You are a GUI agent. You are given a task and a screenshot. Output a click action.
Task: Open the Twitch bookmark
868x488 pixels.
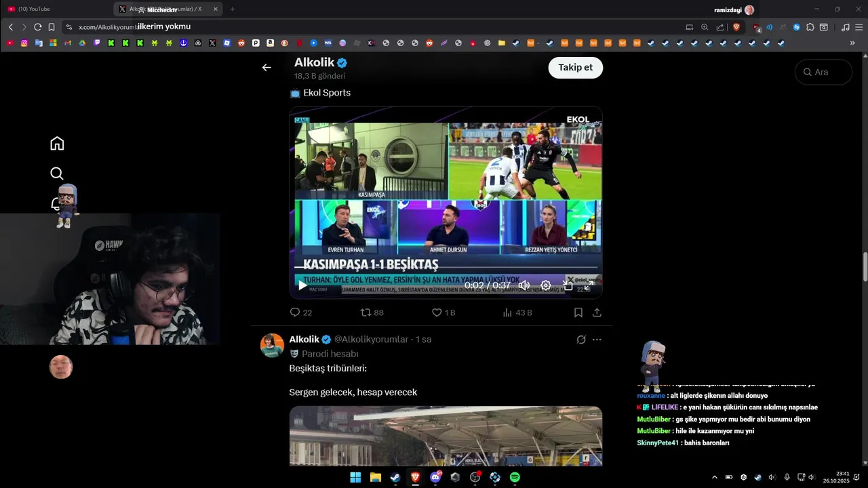click(96, 43)
